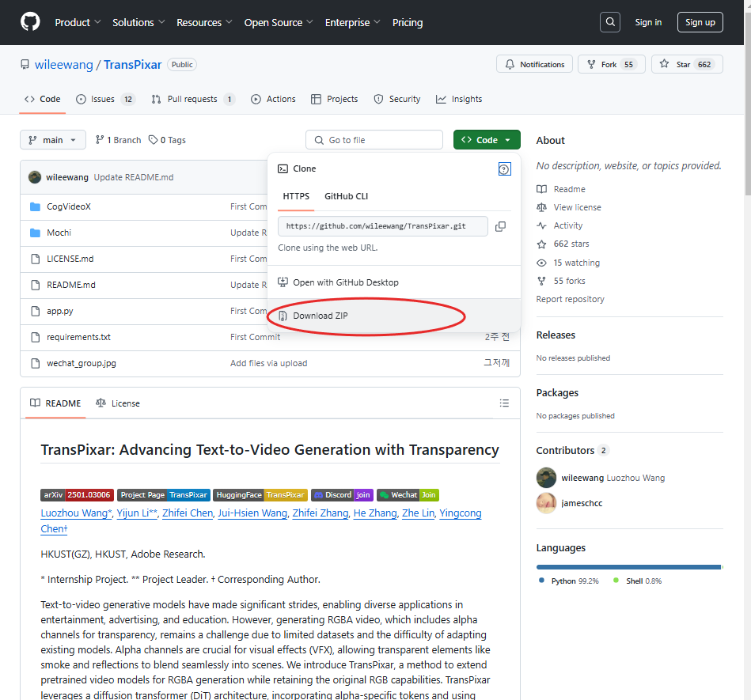This screenshot has width=751, height=700.
Task: Select the GitHub CLI clone tab
Action: pos(347,196)
